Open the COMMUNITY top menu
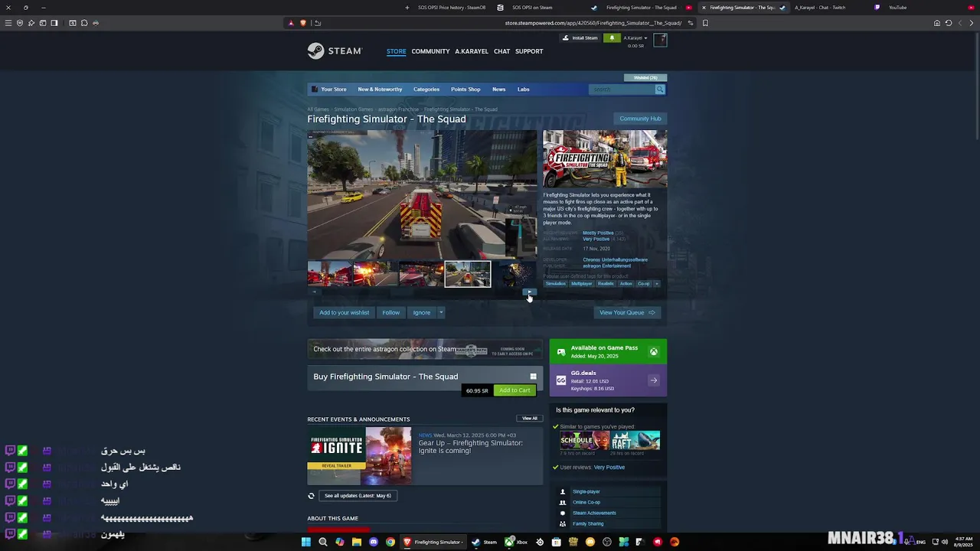Screen dimensions: 980x551 (430, 51)
